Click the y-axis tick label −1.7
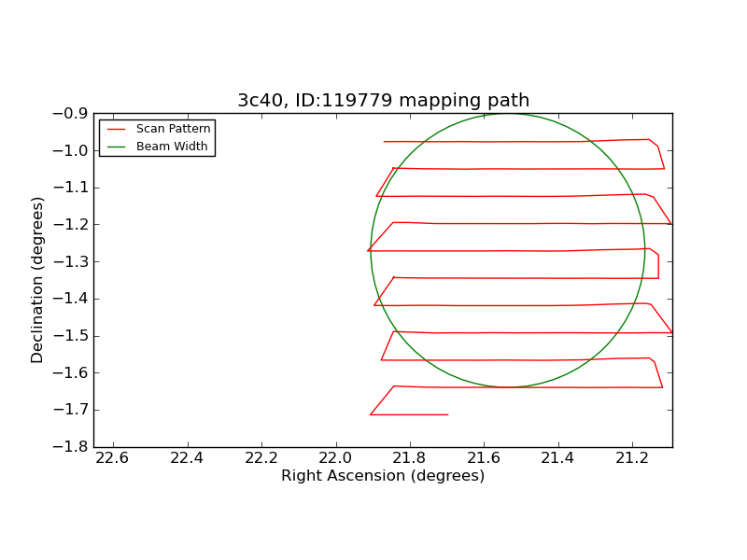This screenshot has width=747, height=560. coord(70,410)
